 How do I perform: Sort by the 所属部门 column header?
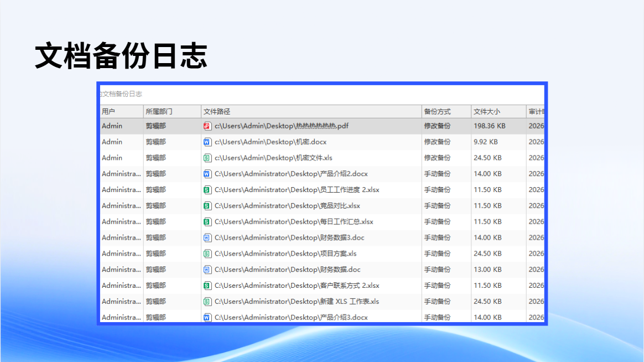[x=172, y=111]
